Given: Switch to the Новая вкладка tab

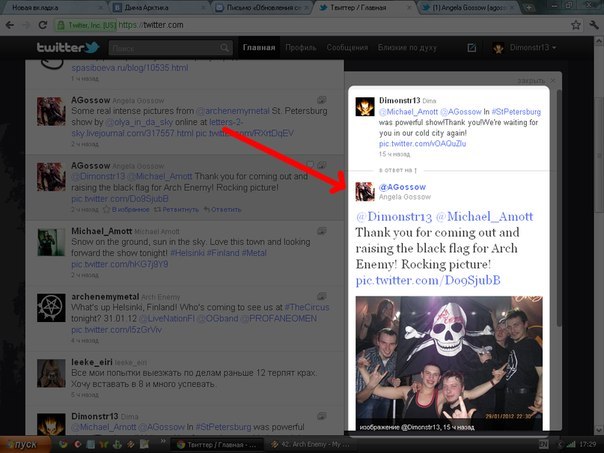Looking at the screenshot, I should click(x=52, y=7).
